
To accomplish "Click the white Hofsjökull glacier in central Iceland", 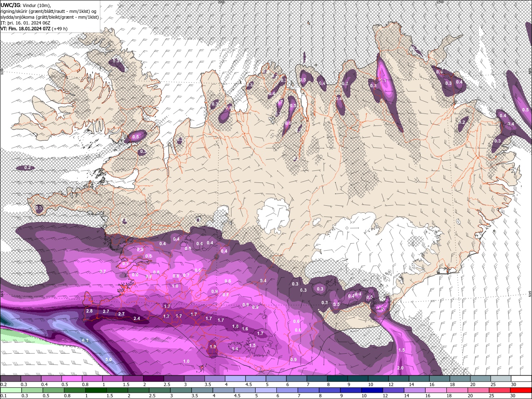I will coord(273,216).
